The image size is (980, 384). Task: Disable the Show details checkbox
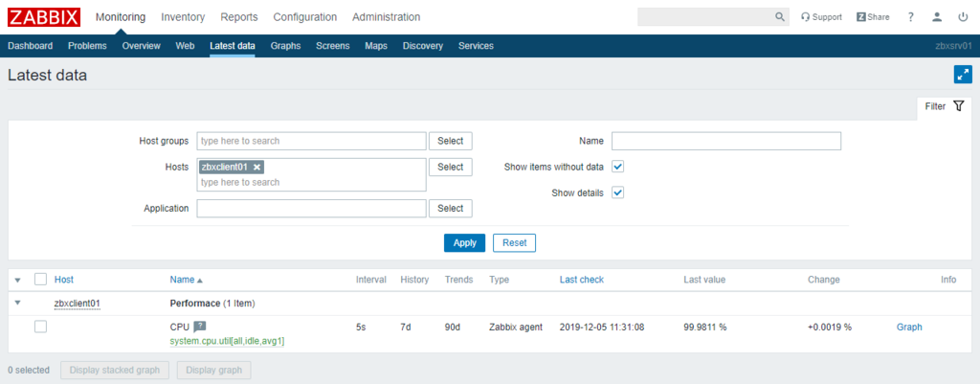click(x=618, y=192)
